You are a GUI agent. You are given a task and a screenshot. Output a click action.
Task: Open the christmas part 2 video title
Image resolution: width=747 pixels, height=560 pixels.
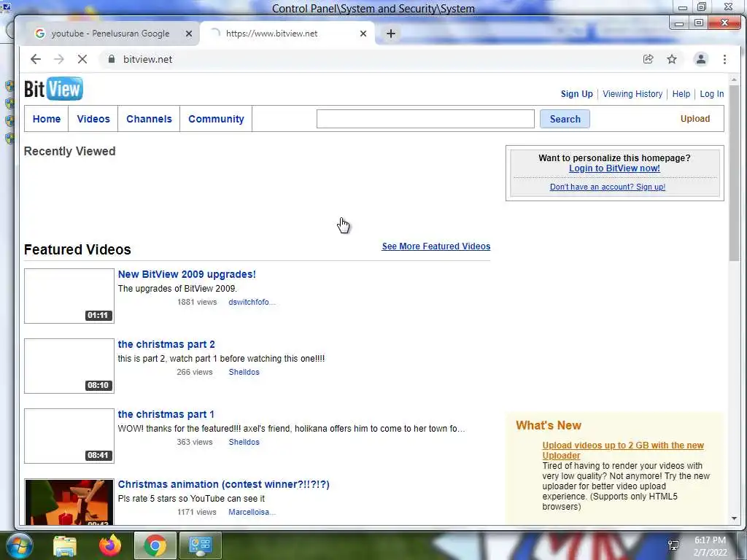click(x=166, y=344)
